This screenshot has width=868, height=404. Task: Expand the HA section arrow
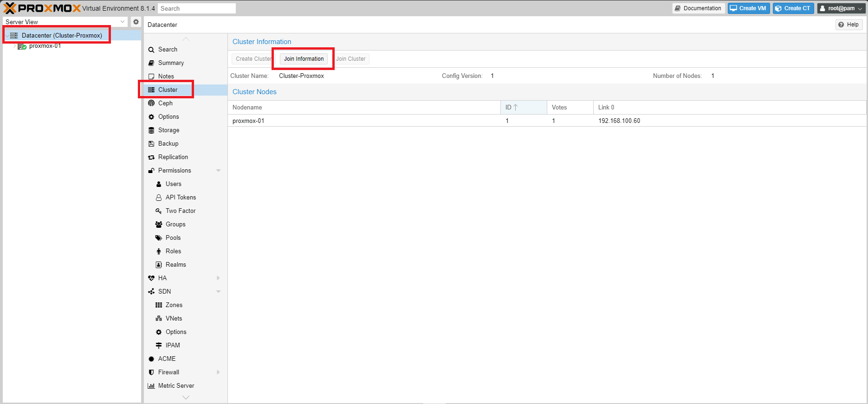[218, 278]
